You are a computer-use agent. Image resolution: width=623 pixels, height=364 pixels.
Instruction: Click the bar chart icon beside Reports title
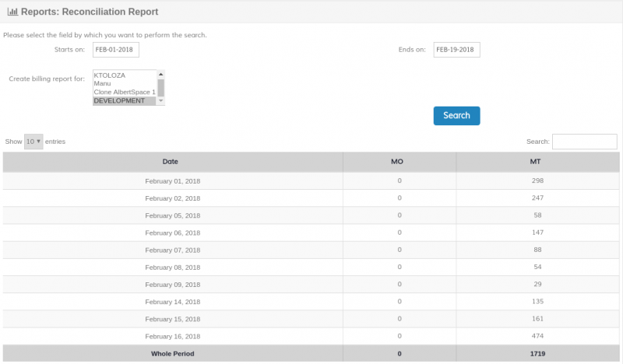(x=12, y=12)
